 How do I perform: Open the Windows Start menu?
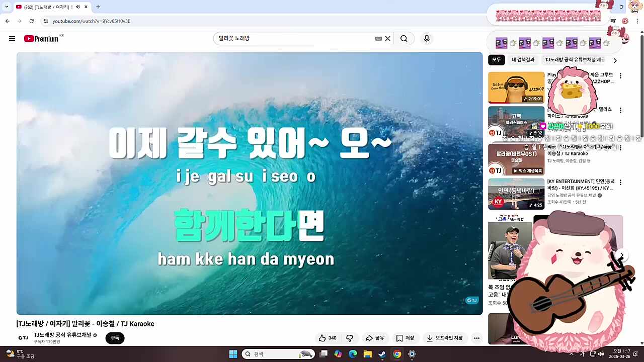[x=233, y=354]
